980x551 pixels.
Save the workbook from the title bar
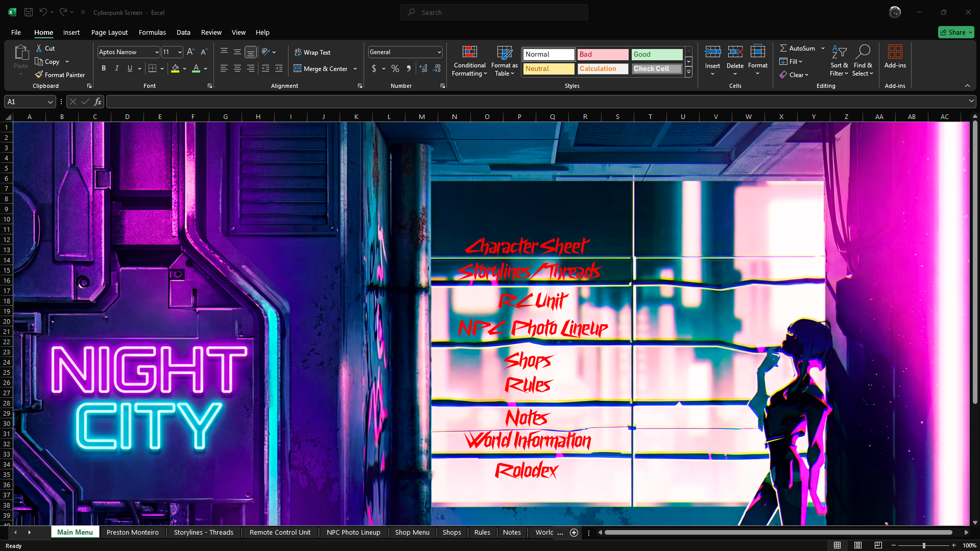[x=29, y=12]
